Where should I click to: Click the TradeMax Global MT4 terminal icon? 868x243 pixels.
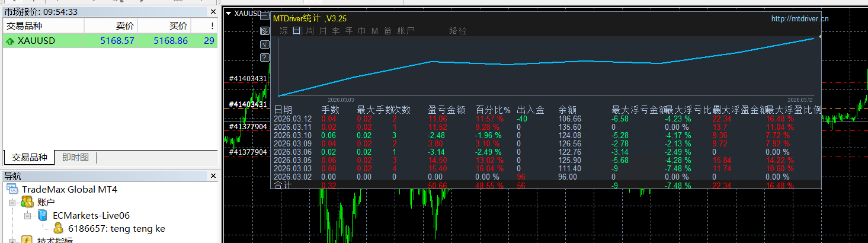(12, 190)
